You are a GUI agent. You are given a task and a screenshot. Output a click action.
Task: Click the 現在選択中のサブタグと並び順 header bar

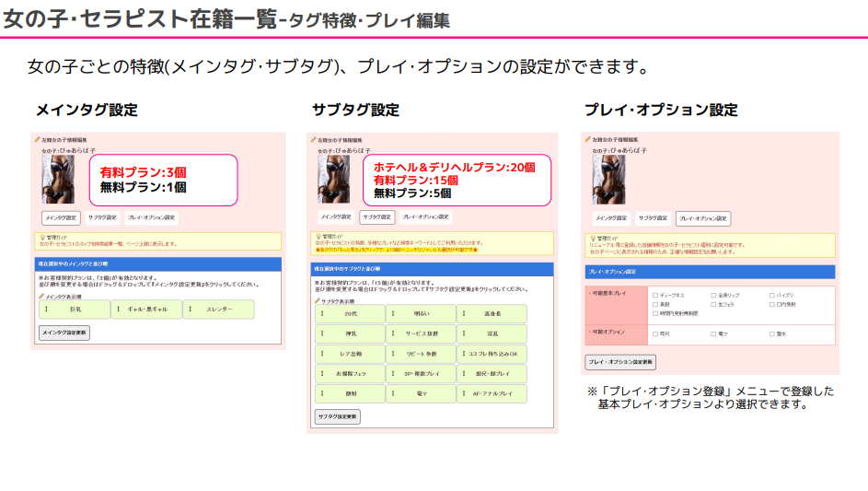pyautogui.click(x=434, y=269)
